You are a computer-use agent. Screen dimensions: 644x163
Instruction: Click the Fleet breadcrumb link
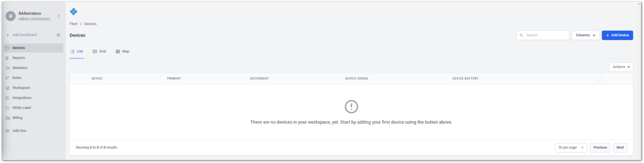point(73,24)
